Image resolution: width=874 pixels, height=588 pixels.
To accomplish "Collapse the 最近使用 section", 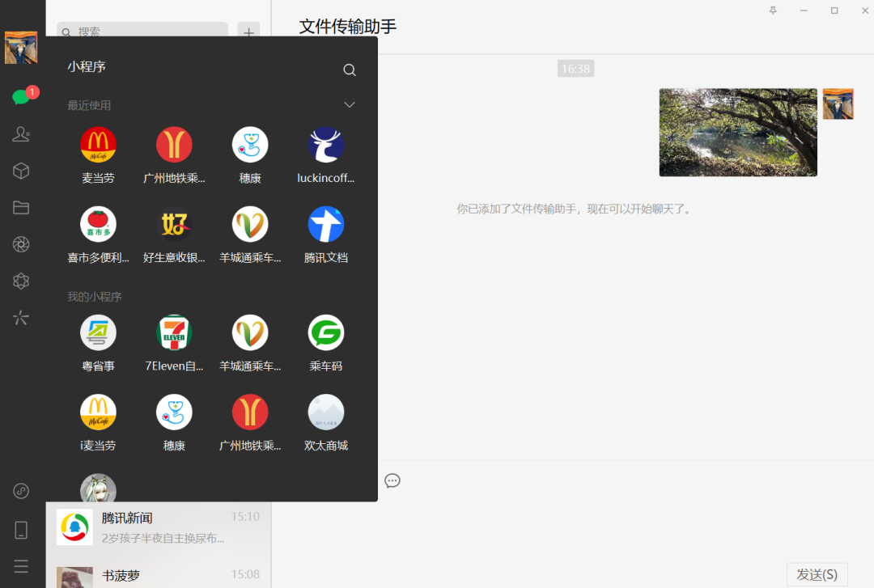I will 349,104.
